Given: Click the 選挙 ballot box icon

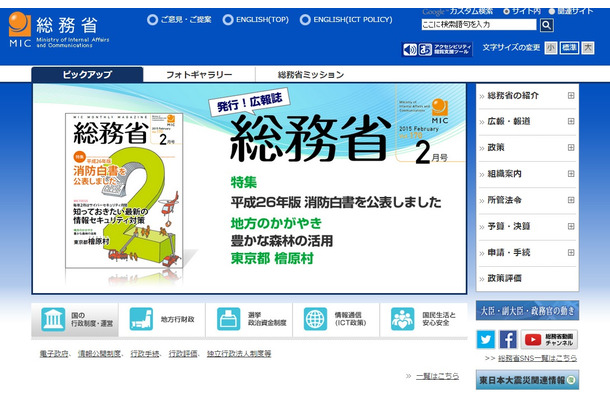Looking at the screenshot, I should 228,319.
